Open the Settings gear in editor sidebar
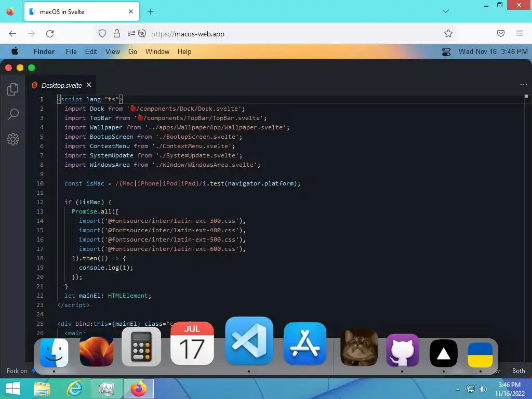This screenshot has width=532, height=399. pyautogui.click(x=13, y=139)
